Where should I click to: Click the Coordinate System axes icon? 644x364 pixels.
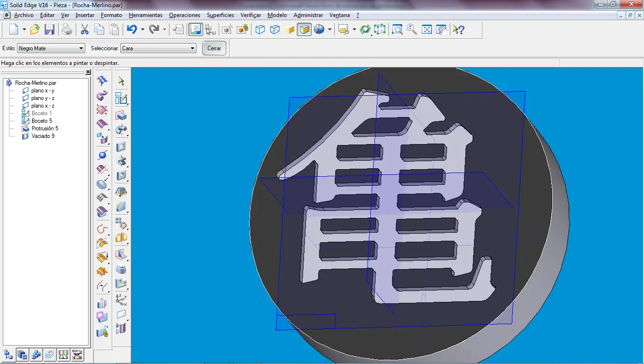point(121,299)
